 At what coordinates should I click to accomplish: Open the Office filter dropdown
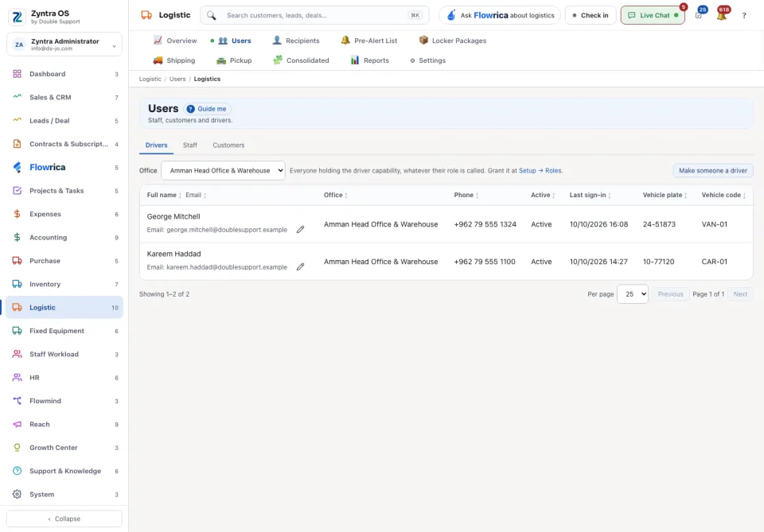[223, 170]
